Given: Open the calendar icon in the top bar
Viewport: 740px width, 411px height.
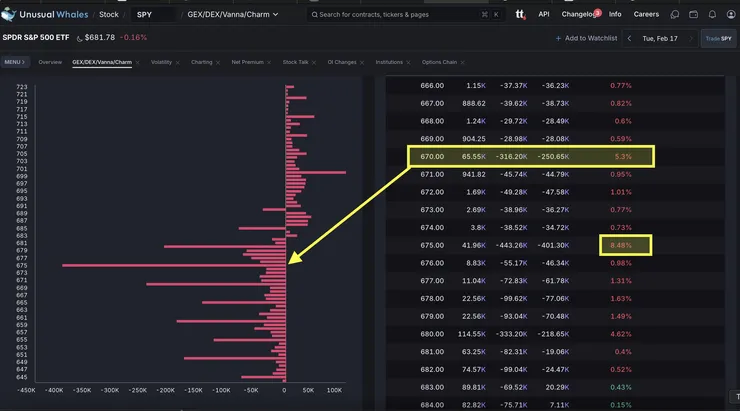Looking at the screenshot, I should (693, 15).
